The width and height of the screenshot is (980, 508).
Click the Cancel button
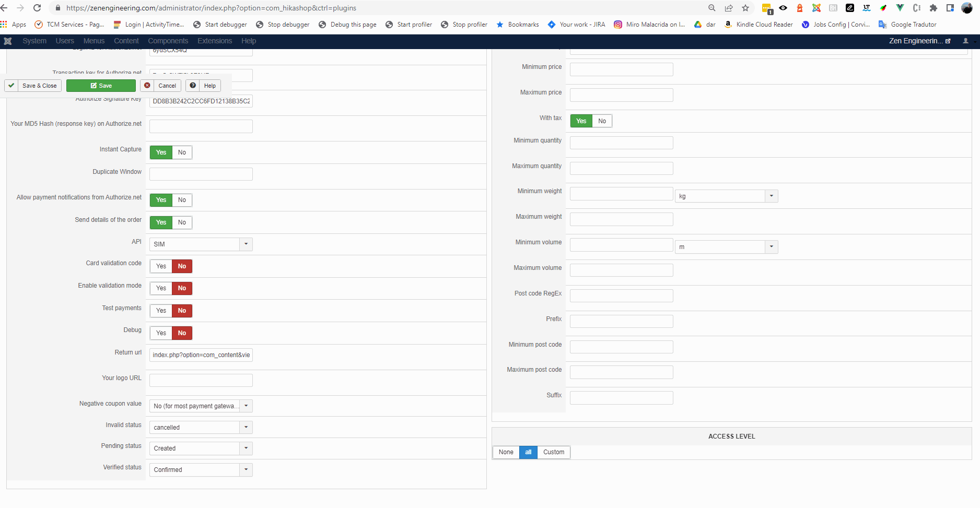161,86
